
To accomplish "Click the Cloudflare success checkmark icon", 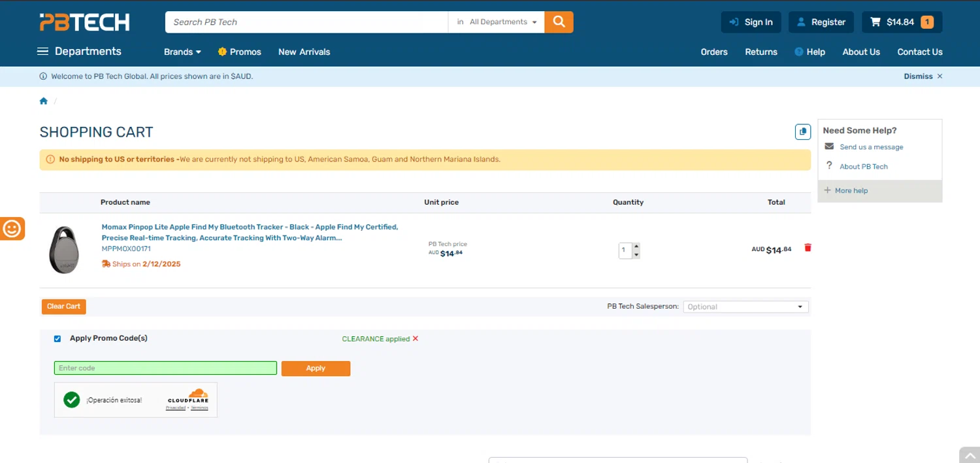I will (x=72, y=400).
